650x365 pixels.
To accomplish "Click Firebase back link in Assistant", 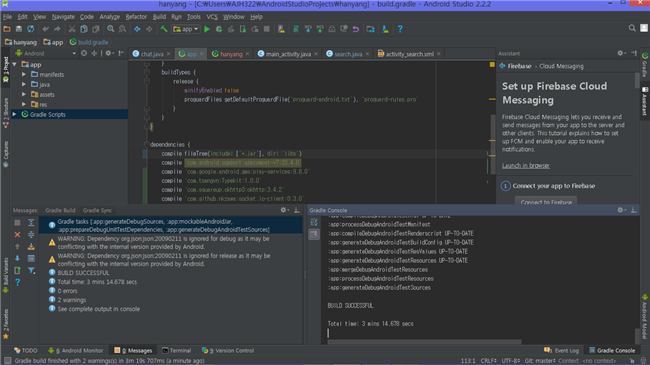I will [516, 66].
